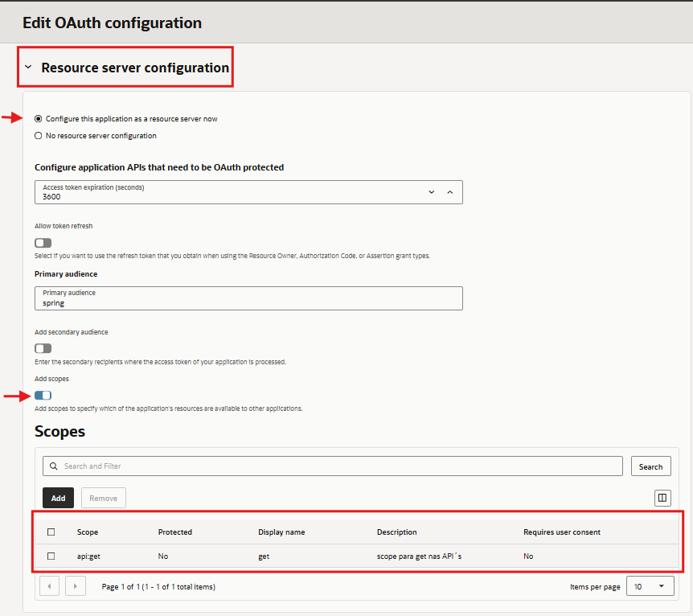Open the Items per page dropdown

tap(651, 586)
